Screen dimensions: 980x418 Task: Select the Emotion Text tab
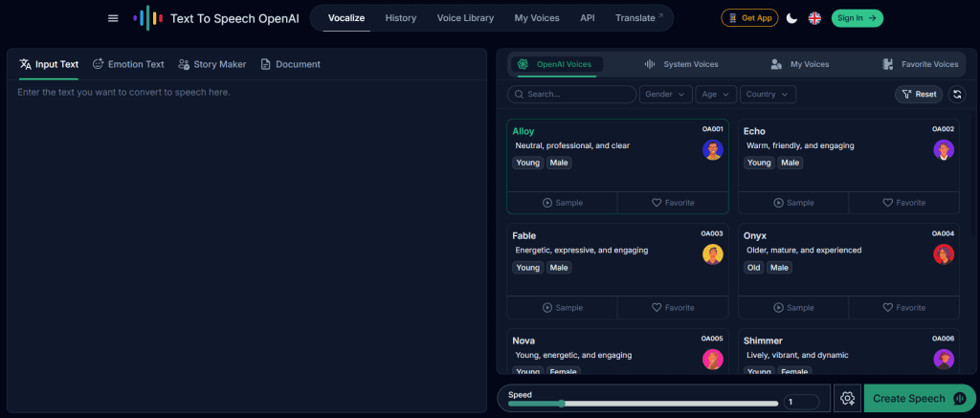tap(128, 64)
